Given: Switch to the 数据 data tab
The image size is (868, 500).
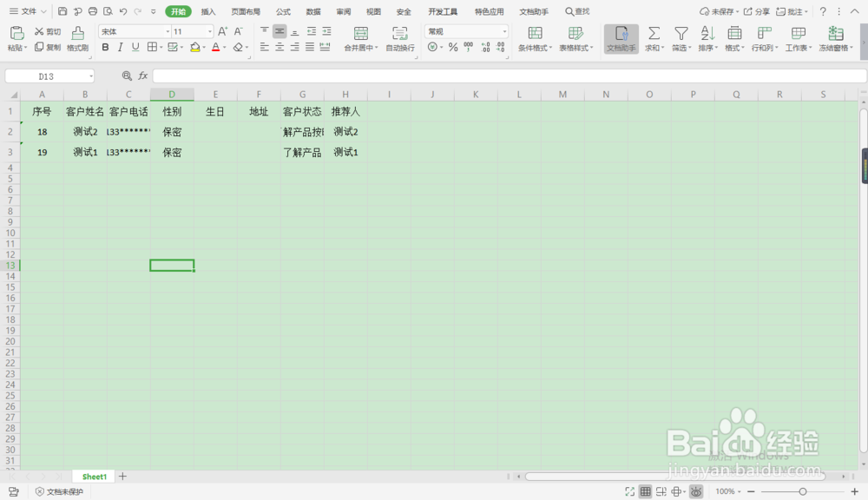Looking at the screenshot, I should (x=313, y=11).
